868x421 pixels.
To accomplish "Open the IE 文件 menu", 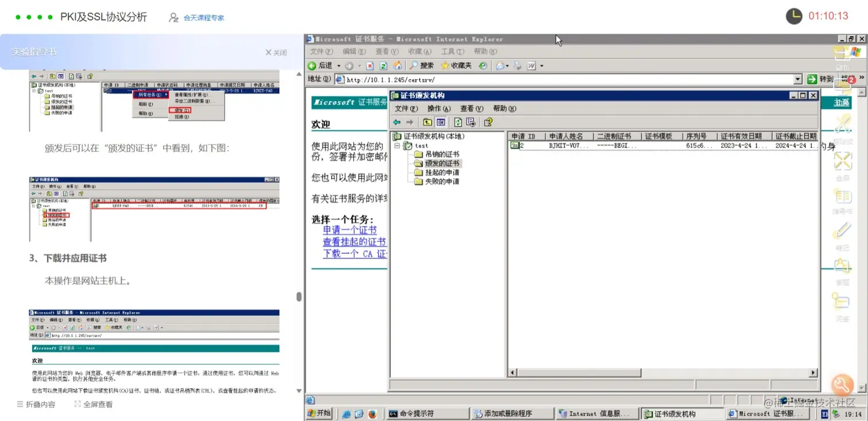I will (321, 52).
